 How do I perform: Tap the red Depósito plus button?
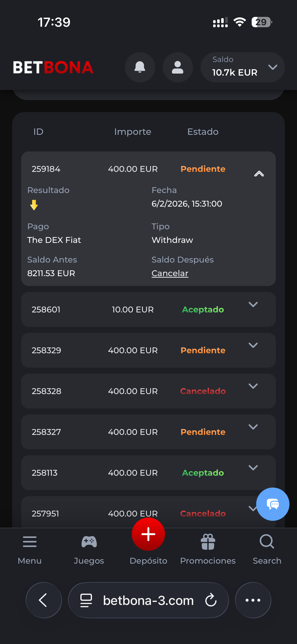148,534
